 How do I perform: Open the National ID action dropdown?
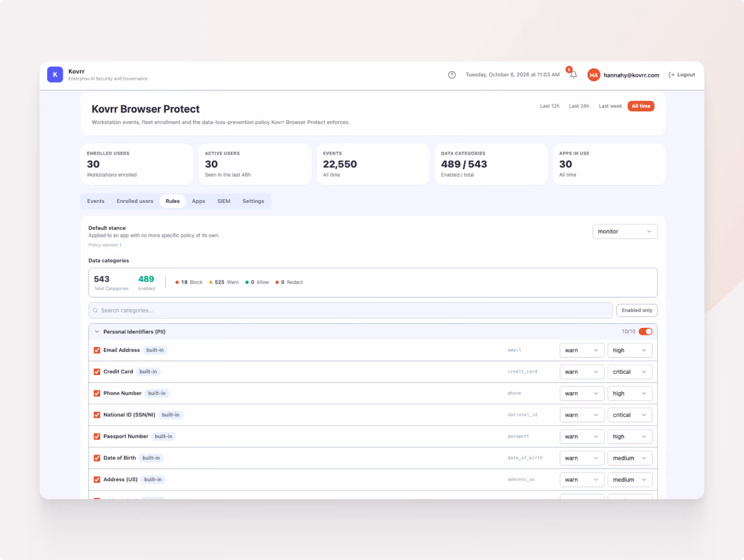[582, 415]
